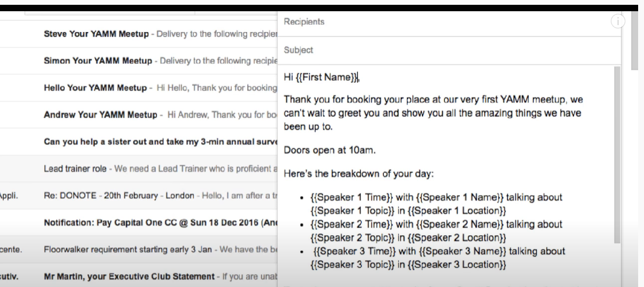Open the Floorwalker requirement email
The height and width of the screenshot is (287, 644).
pyautogui.click(x=160, y=249)
